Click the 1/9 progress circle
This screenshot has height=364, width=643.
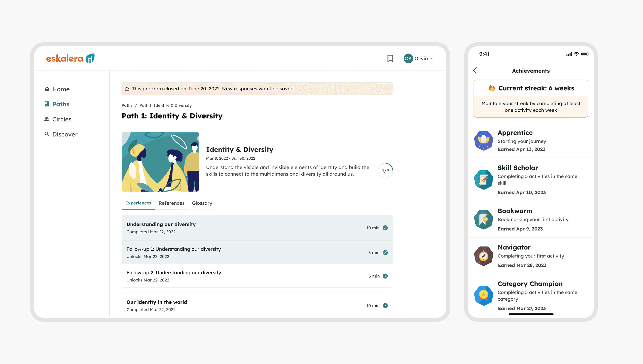[x=385, y=171]
